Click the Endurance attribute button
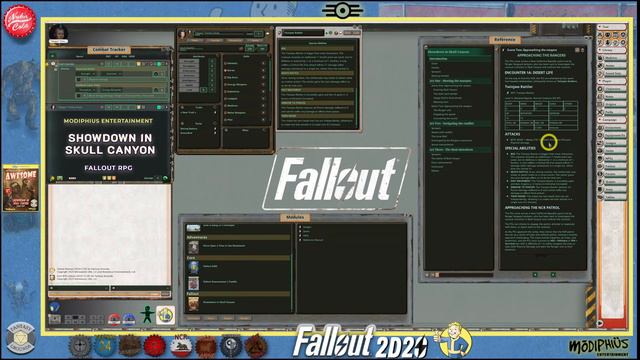Viewport: 640px width, 360px height. point(189,71)
